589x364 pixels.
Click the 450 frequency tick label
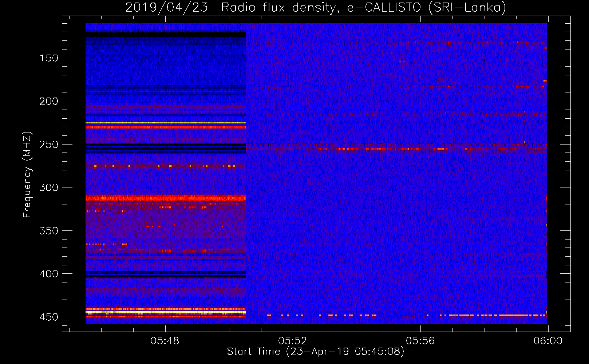pyautogui.click(x=49, y=317)
